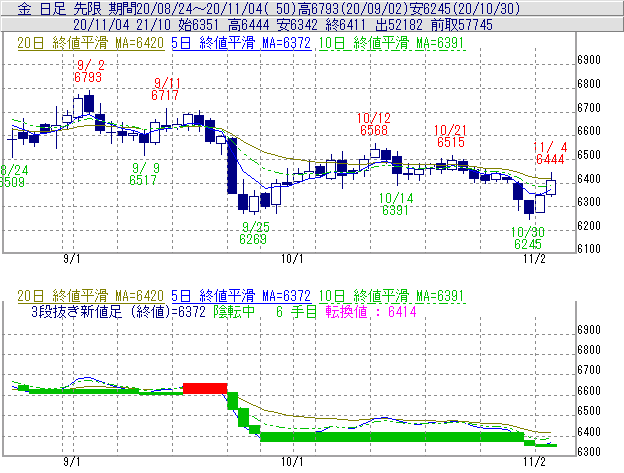Click the 10/21 6515 high label
The height and width of the screenshot is (473, 624).
tap(450, 136)
